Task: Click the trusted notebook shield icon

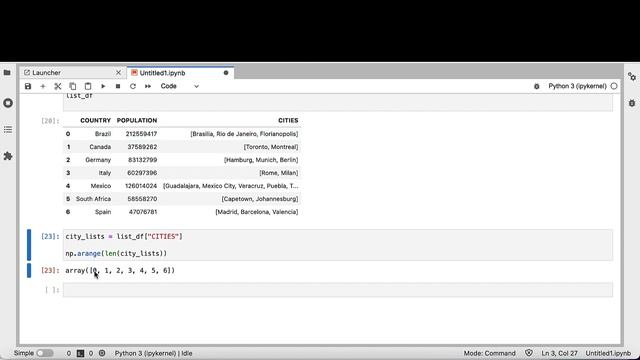Action: click(x=529, y=353)
